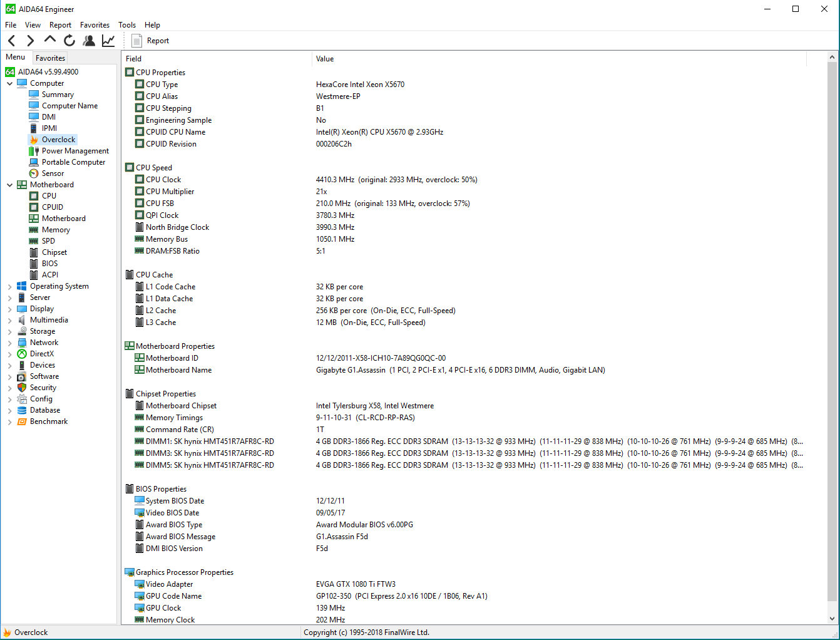Sort by the Field column header
Screen dimensions: 840x640
[217, 59]
